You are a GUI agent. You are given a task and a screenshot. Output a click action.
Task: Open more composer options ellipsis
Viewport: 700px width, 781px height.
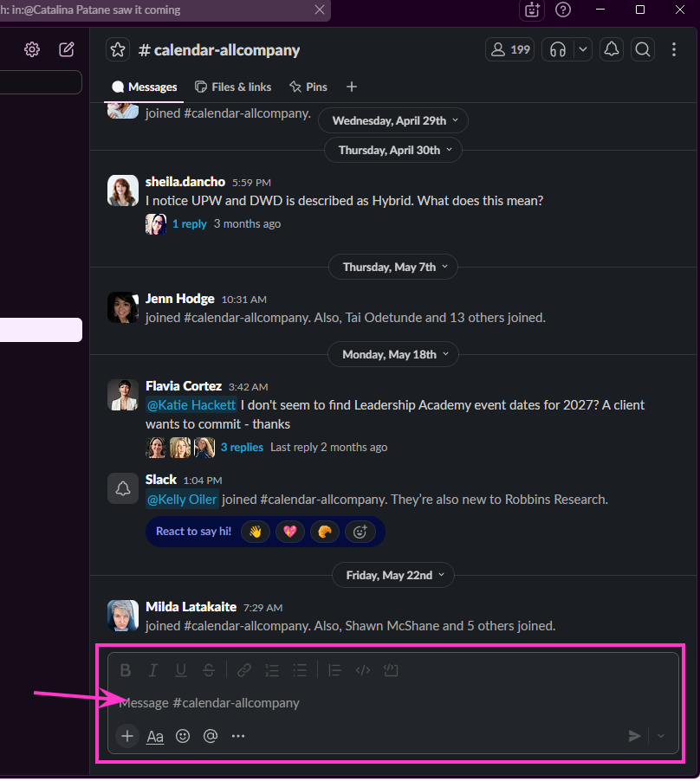pyautogui.click(x=238, y=736)
